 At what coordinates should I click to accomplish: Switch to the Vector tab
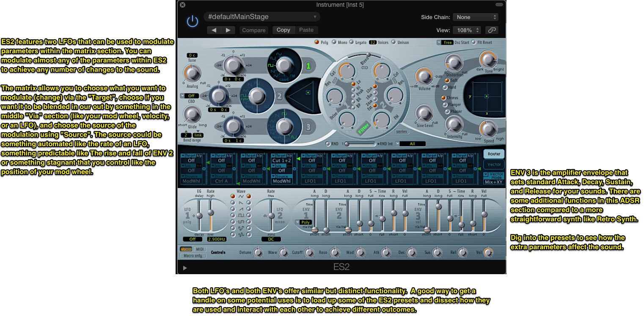493,164
